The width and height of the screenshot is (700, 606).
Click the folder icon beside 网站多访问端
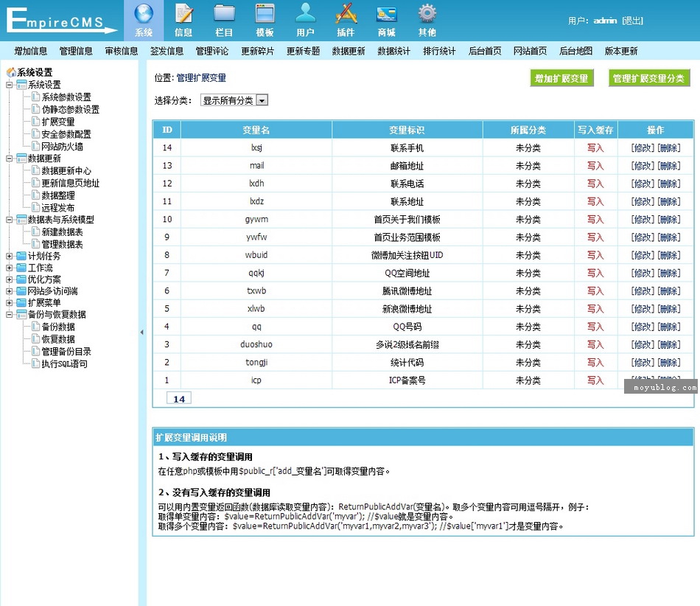click(x=21, y=290)
